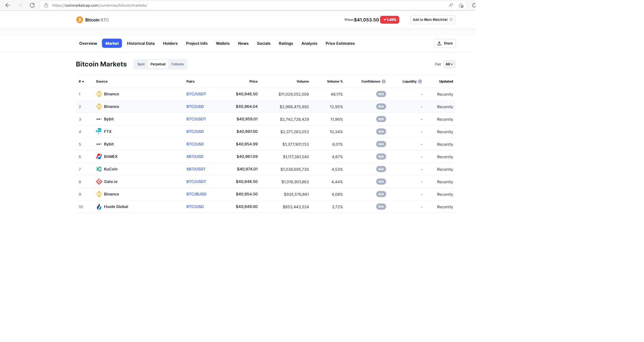Image resolution: width=644 pixels, height=342 pixels.
Task: Click the Bybit logo in row 5
Action: click(x=99, y=144)
